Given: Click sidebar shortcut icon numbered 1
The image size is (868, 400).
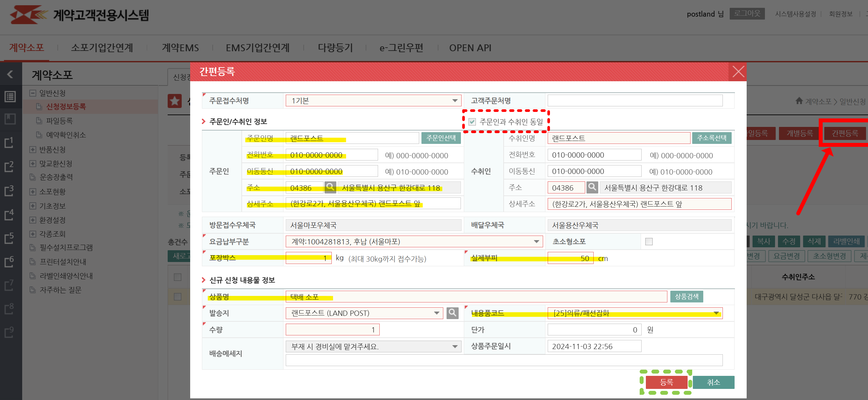Looking at the screenshot, I should pos(9,143).
